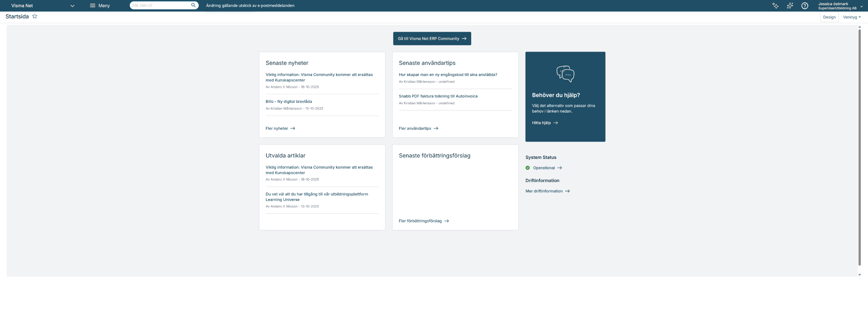Click the Senaste förbättringsförslag heading
Image resolution: width=868 pixels, height=320 pixels.
pyautogui.click(x=434, y=156)
